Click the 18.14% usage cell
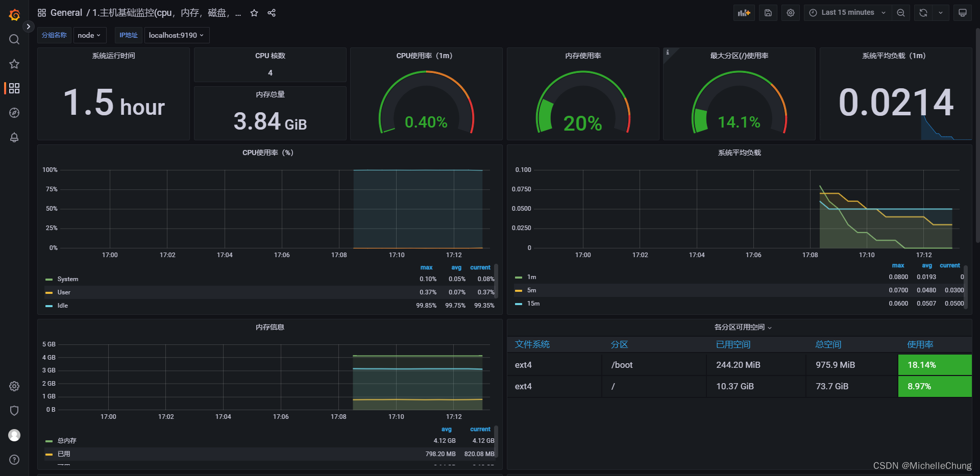The height and width of the screenshot is (476, 980). [x=935, y=365]
